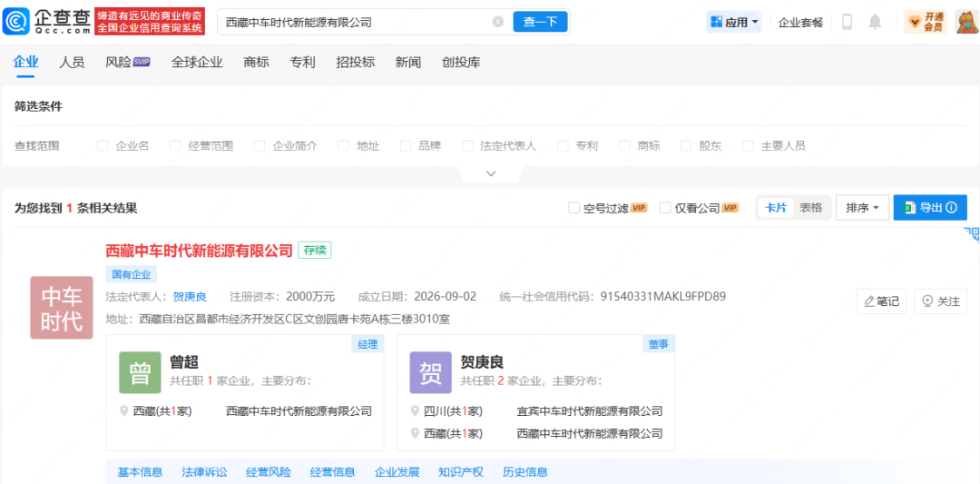Expand the filter conditions chevron
Screen dimensions: 980x484
pos(491,173)
